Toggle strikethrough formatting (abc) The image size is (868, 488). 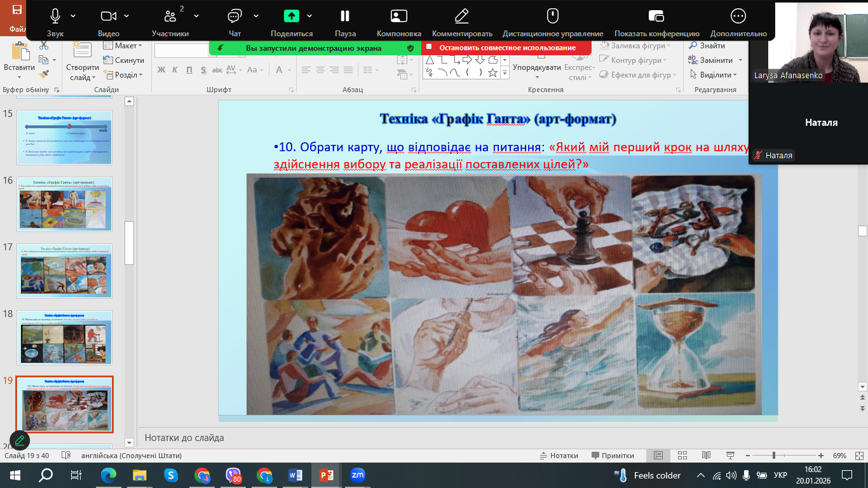[218, 70]
